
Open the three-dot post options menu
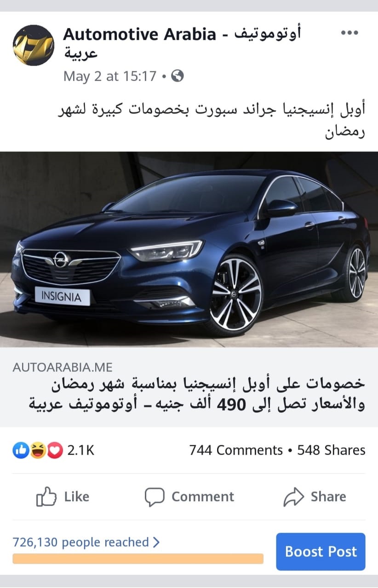349,33
